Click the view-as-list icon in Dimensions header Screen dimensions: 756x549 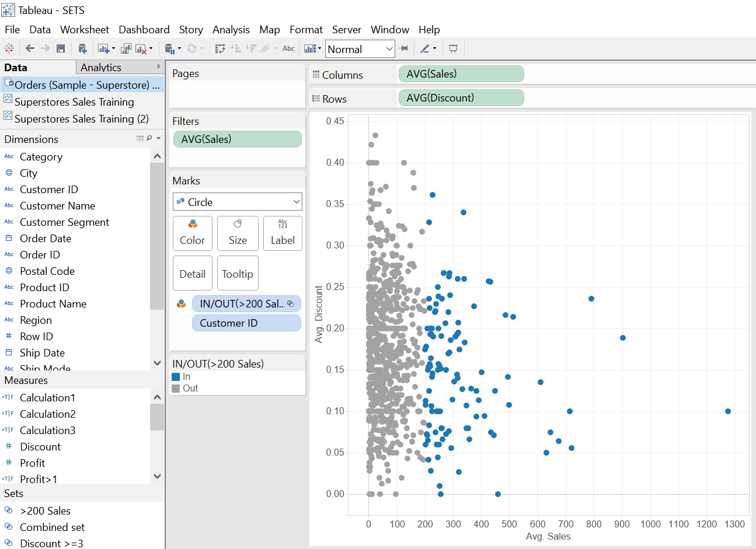click(x=140, y=138)
